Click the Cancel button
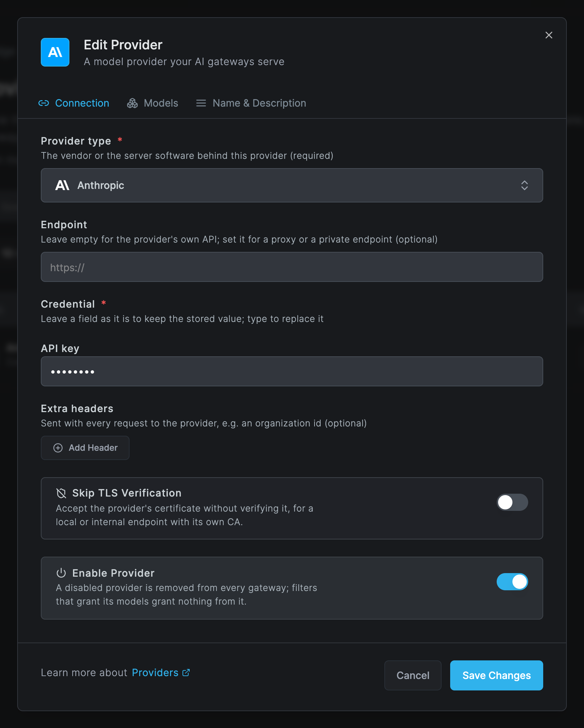The height and width of the screenshot is (728, 584). [x=413, y=675]
